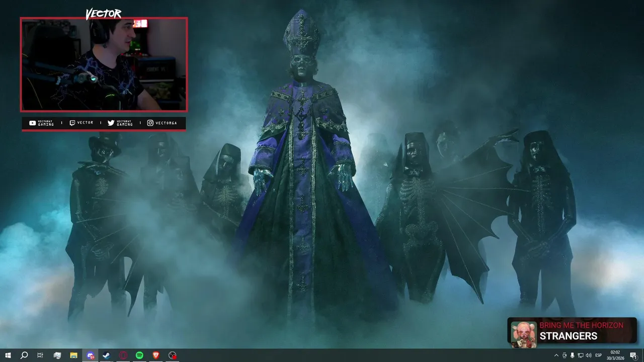Open the computer monitor app in taskbar
The height and width of the screenshot is (362, 644).
tap(57, 355)
